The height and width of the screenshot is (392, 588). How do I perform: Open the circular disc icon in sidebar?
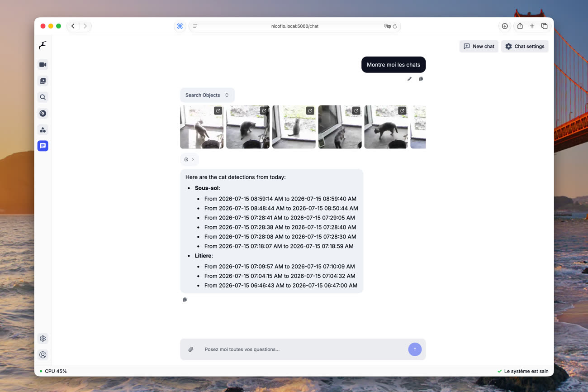[x=43, y=114]
